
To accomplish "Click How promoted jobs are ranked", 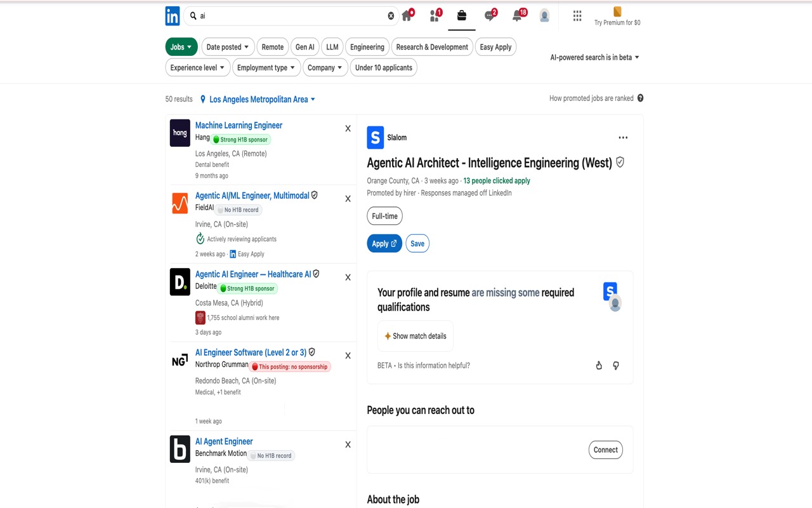I will click(x=591, y=98).
